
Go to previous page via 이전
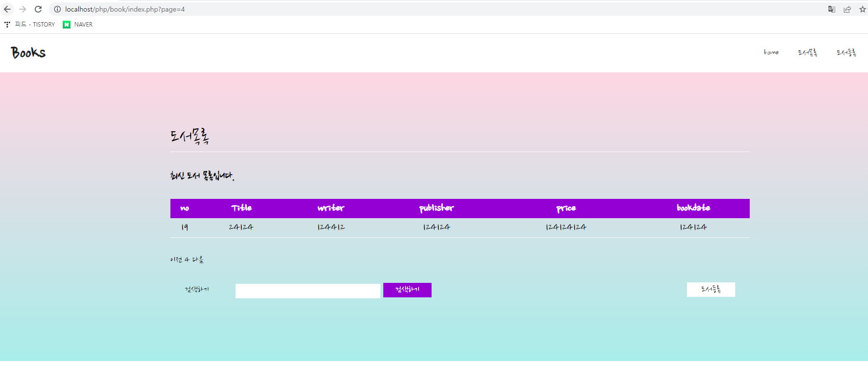(176, 260)
